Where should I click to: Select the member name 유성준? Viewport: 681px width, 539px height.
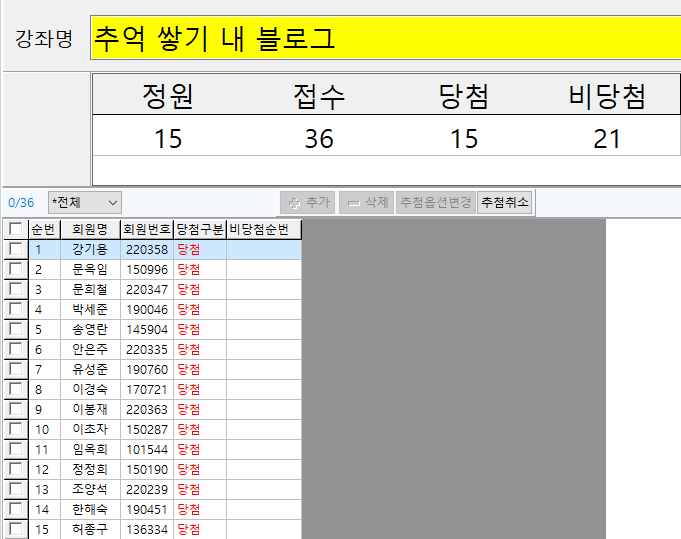pyautogui.click(x=90, y=369)
